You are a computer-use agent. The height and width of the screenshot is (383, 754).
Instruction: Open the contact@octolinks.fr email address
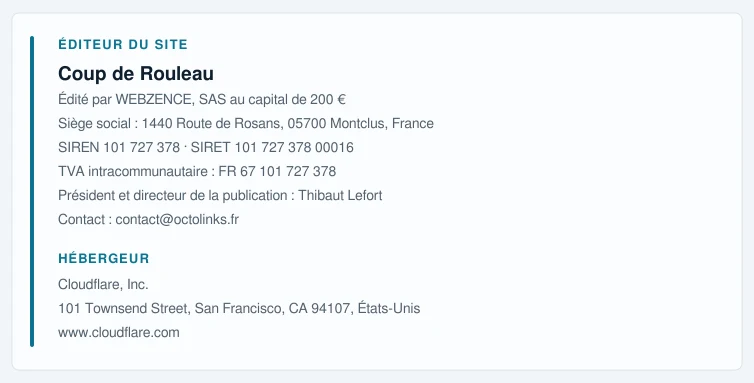[x=177, y=219]
